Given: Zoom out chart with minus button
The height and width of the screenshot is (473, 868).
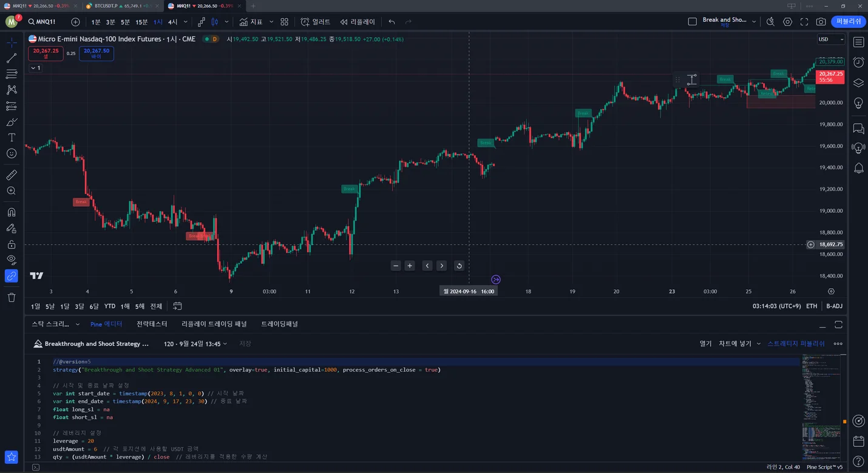Looking at the screenshot, I should (396, 266).
